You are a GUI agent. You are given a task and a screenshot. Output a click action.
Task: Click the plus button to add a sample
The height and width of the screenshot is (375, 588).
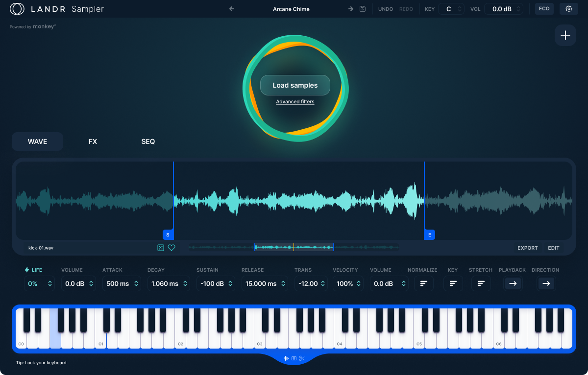[x=565, y=35]
